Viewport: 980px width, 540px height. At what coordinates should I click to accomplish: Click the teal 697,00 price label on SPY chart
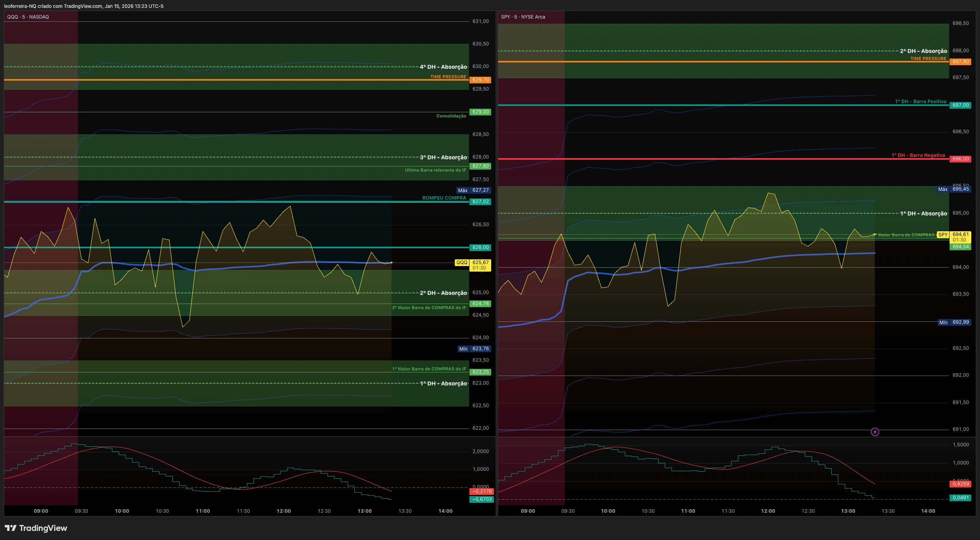(960, 105)
